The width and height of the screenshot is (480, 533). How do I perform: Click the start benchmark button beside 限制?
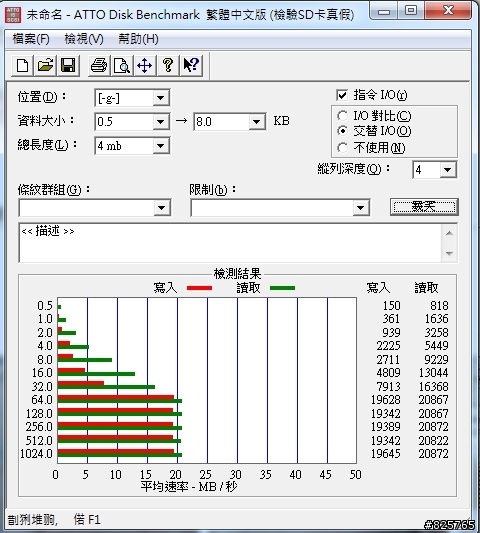(424, 207)
